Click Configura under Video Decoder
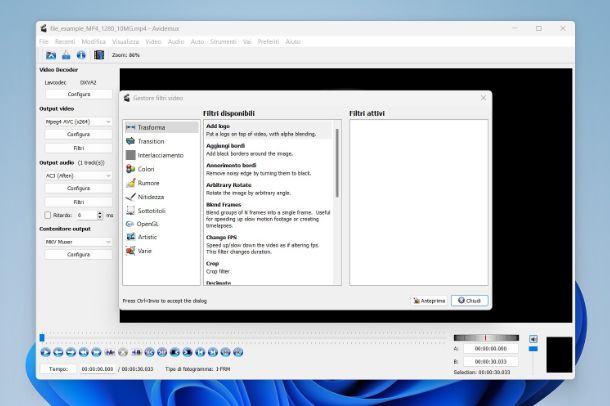 tap(79, 94)
